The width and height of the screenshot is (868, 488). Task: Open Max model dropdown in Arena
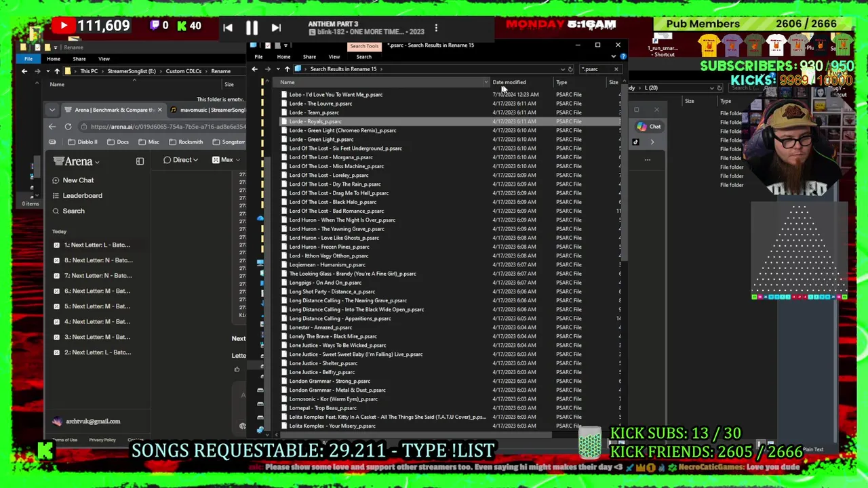(226, 160)
